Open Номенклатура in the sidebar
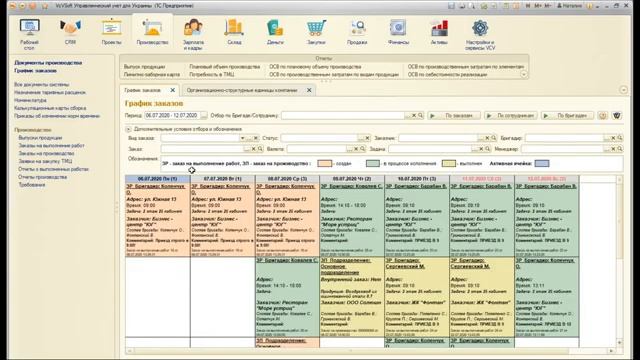Image resolution: width=640 pixels, height=360 pixels. pos(30,100)
